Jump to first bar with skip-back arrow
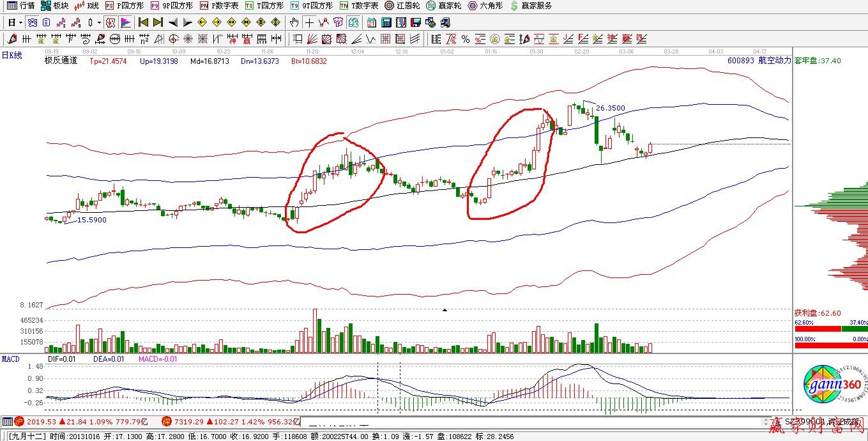 pyautogui.click(x=144, y=22)
